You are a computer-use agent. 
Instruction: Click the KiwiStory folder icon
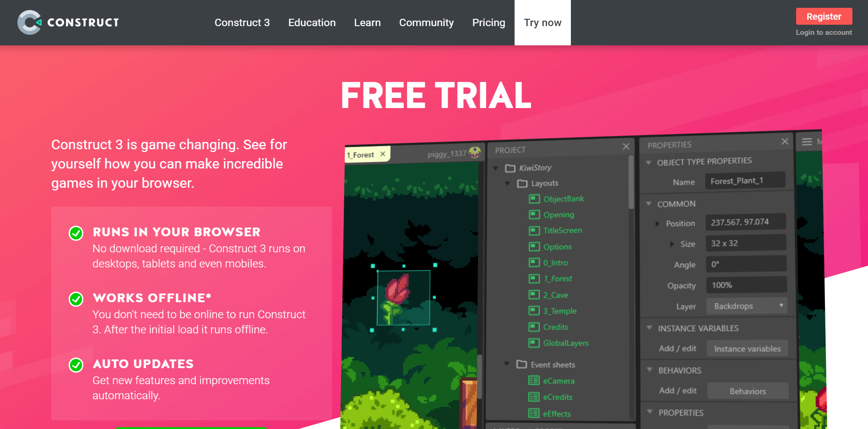click(x=510, y=168)
